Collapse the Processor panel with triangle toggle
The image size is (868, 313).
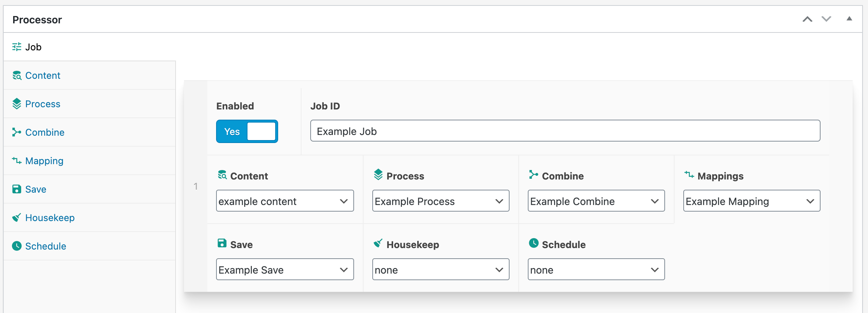[x=849, y=19]
